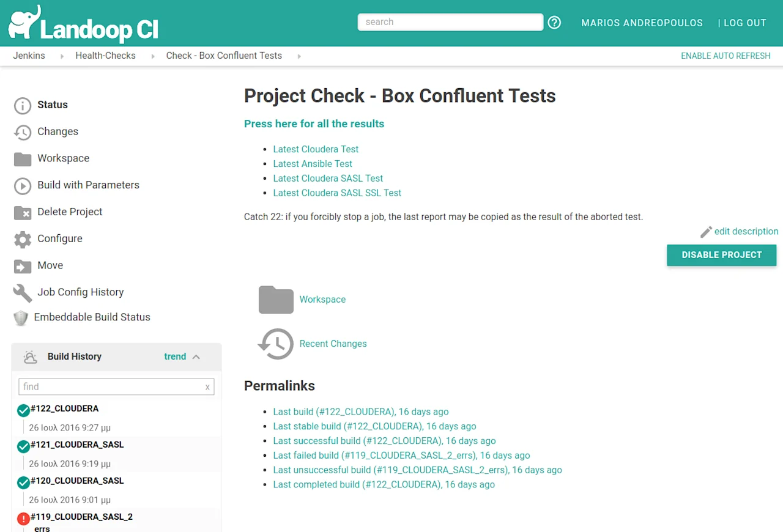Open the Latest Cloudera SASL SSL Test link
Viewport: 783px width, 532px height.
[x=337, y=193]
